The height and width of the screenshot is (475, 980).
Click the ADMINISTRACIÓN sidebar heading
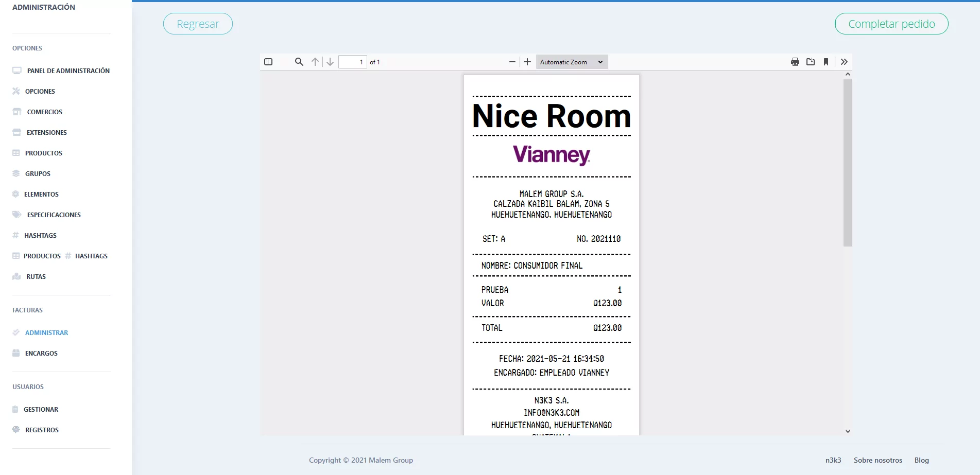44,7
